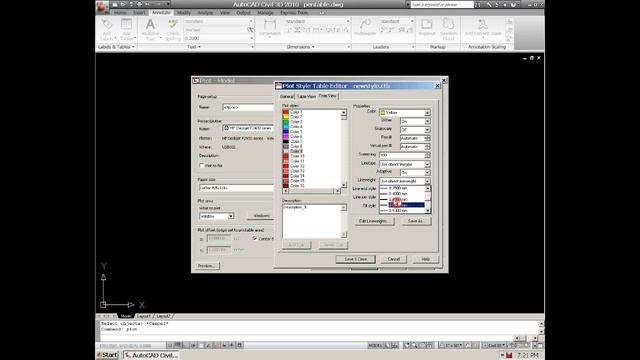Select the green Color 3 swatch

coord(286,122)
